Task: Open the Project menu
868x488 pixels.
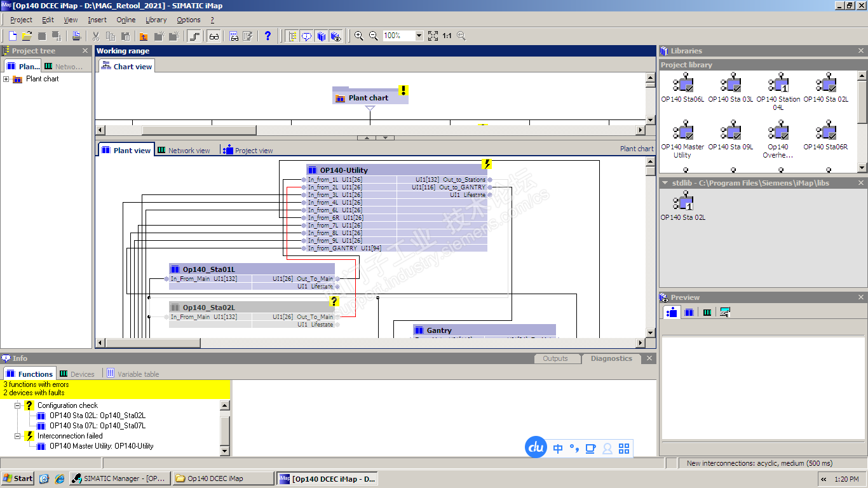Action: 21,20
